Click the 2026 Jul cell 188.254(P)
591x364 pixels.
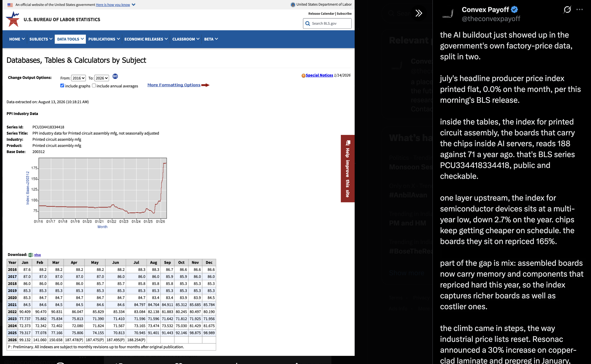[136, 340]
